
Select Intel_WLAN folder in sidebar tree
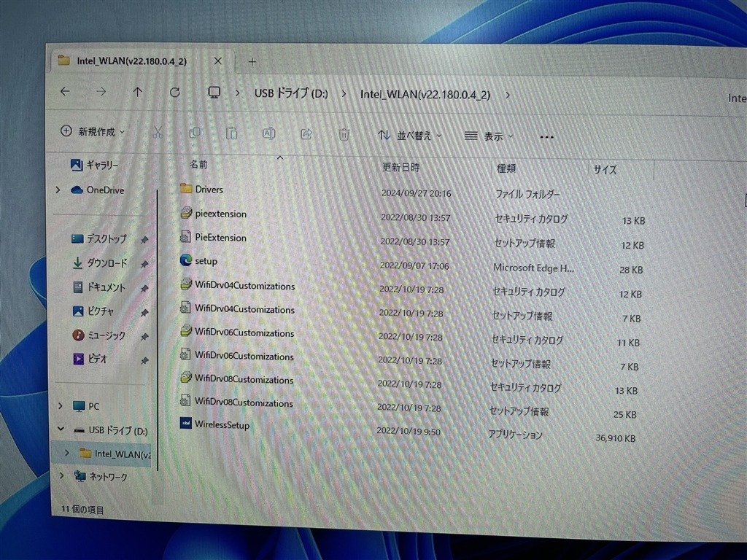(115, 454)
